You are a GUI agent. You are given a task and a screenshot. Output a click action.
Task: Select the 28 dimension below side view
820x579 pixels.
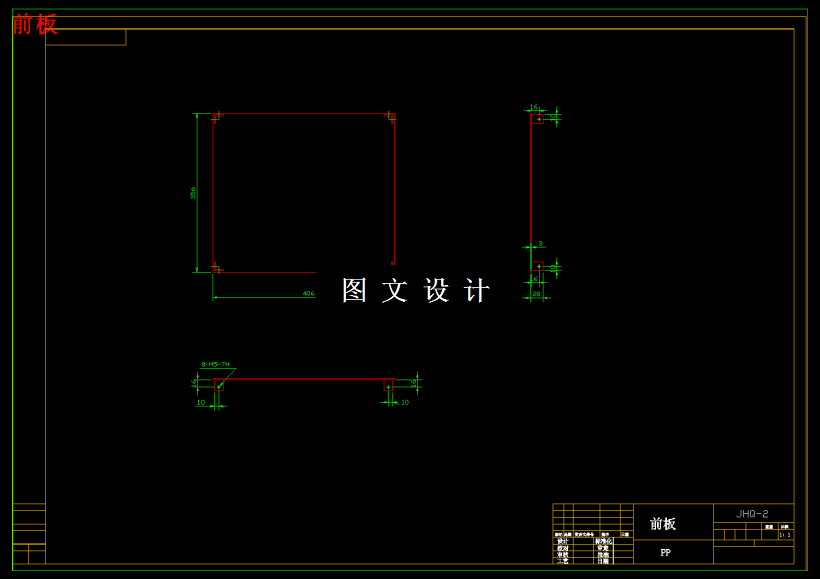tap(536, 294)
